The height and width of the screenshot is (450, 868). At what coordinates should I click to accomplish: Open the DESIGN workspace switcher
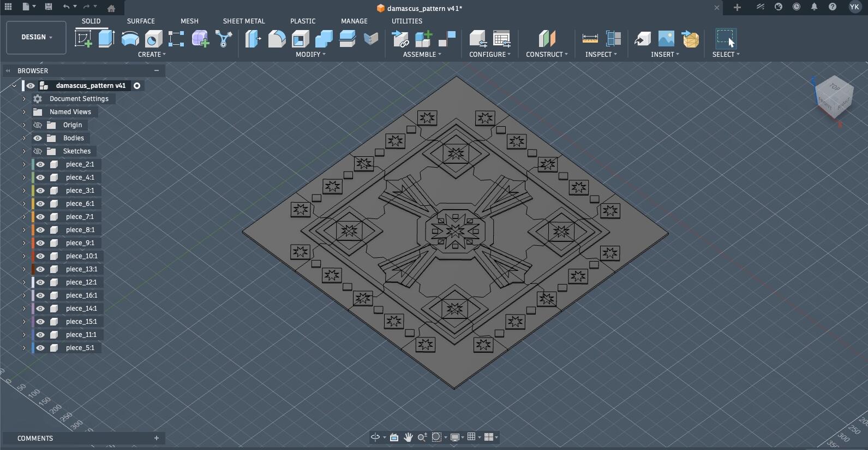[37, 37]
